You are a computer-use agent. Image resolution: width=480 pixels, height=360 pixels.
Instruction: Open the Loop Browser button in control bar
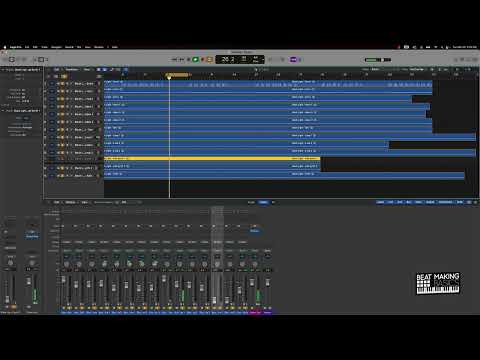point(469,60)
